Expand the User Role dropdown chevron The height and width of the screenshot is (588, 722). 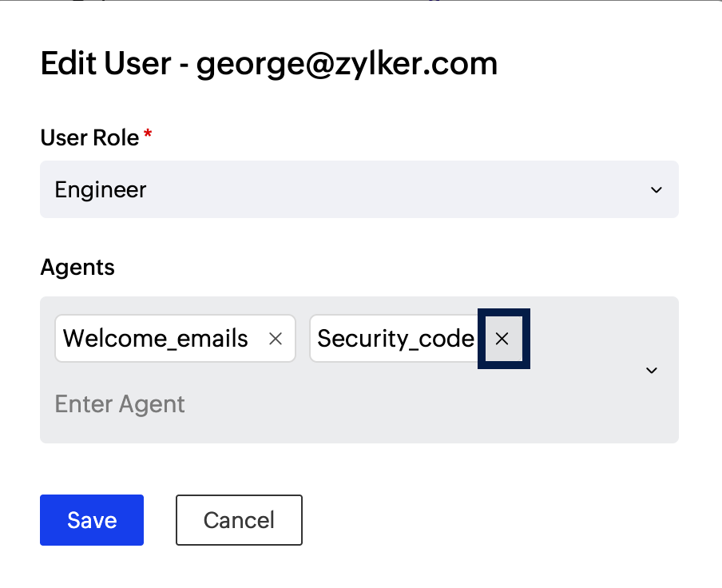[x=656, y=190]
